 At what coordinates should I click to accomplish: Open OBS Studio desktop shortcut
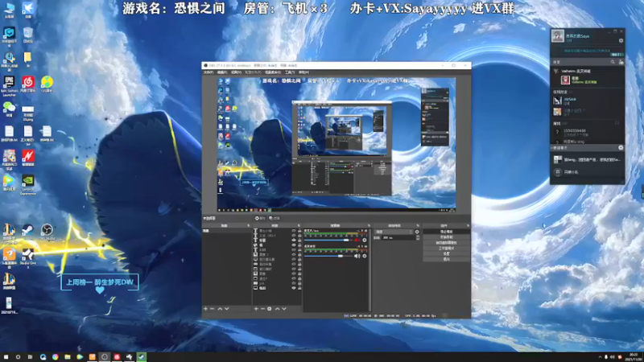47,232
